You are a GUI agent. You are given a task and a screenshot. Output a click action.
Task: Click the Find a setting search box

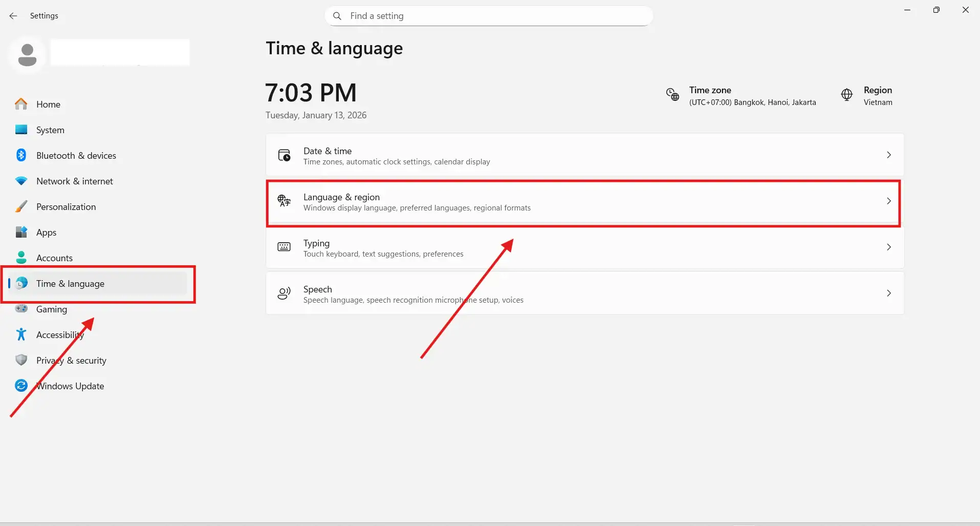click(489, 16)
